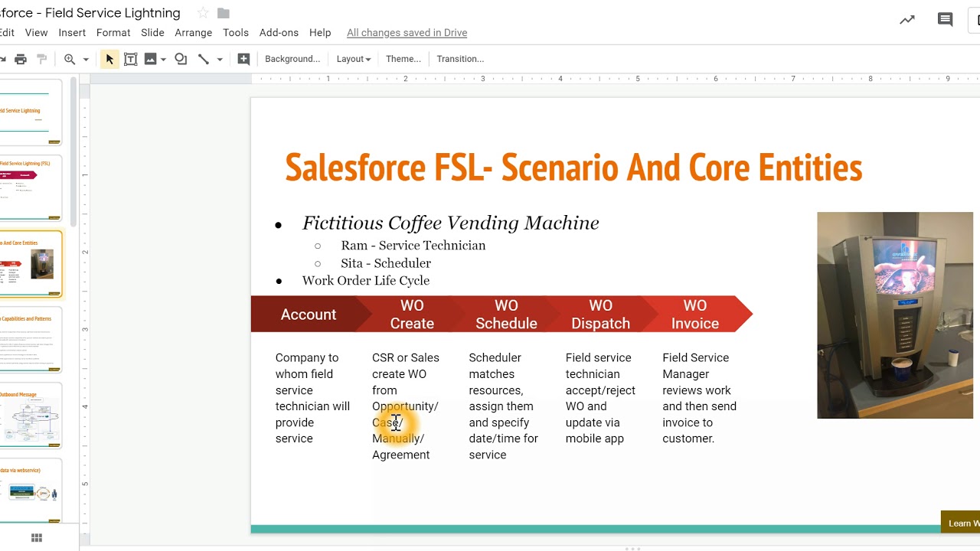Screen dimensions: 980x551
Task: Open the Slide menu
Action: point(152,33)
